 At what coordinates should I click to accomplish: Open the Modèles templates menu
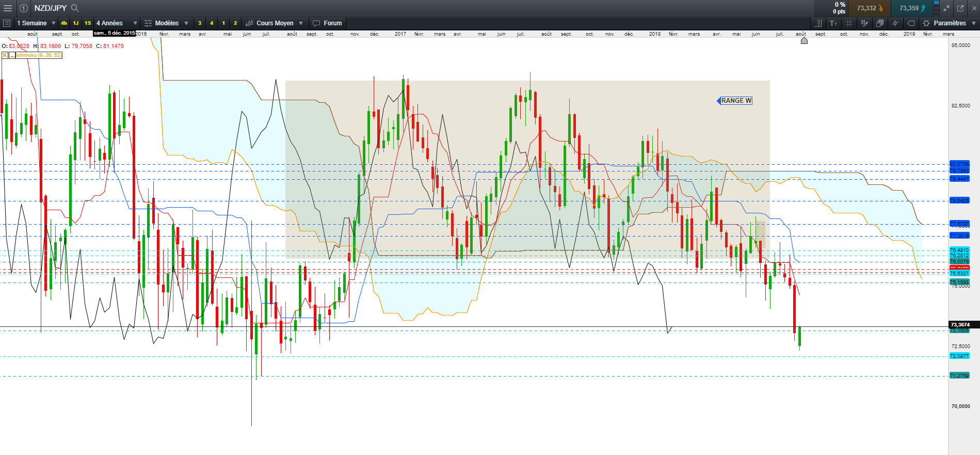[x=167, y=23]
